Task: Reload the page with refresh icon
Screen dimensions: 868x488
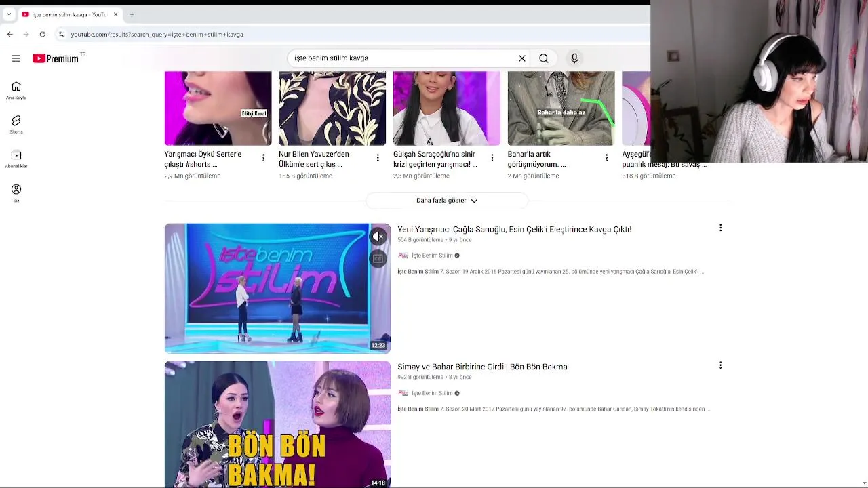Action: click(42, 34)
